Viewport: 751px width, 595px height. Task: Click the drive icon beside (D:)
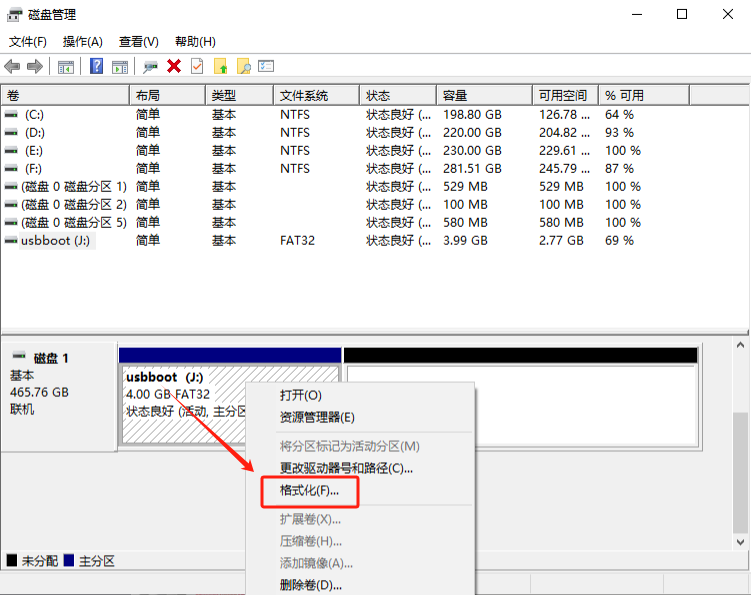11,132
